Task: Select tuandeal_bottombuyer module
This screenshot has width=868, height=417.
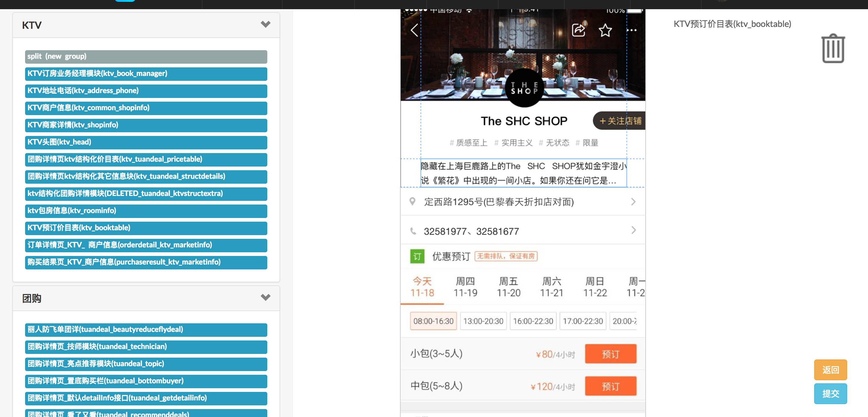Action: click(146, 381)
